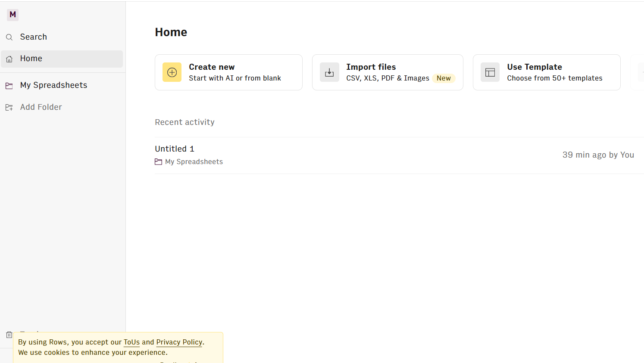
Task: Open the Privacy Policy link
Action: [179, 342]
